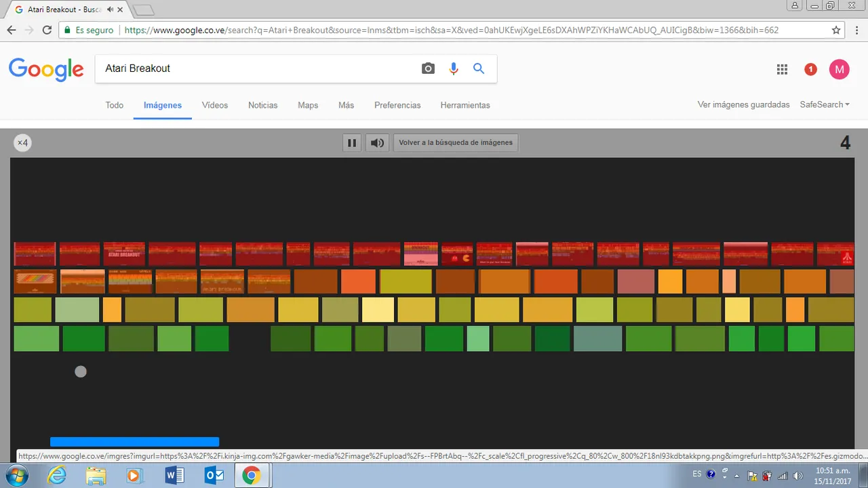Screen dimensions: 868x488
Task: Open the system volume tray icon
Action: 798,476
